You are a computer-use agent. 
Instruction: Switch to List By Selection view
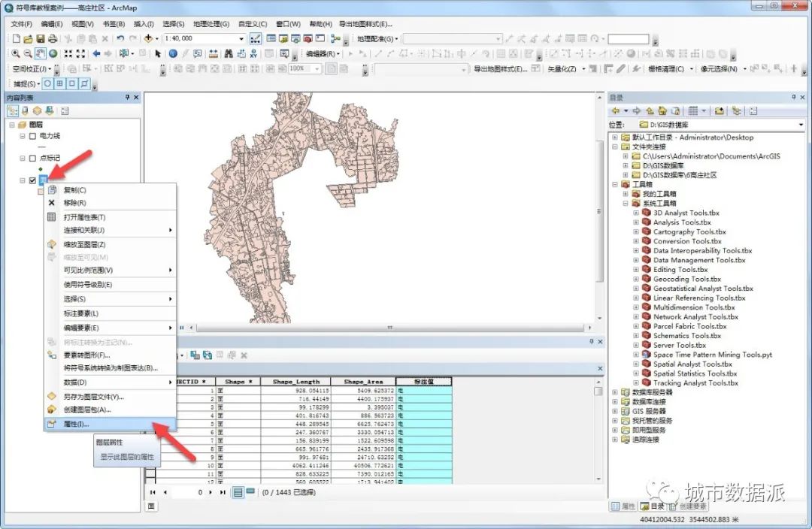point(50,110)
